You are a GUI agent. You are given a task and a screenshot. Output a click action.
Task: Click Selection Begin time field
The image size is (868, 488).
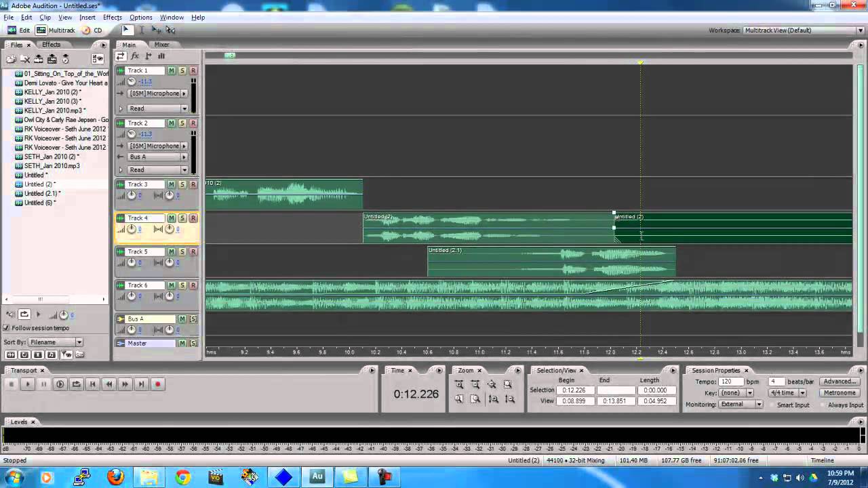pyautogui.click(x=576, y=390)
